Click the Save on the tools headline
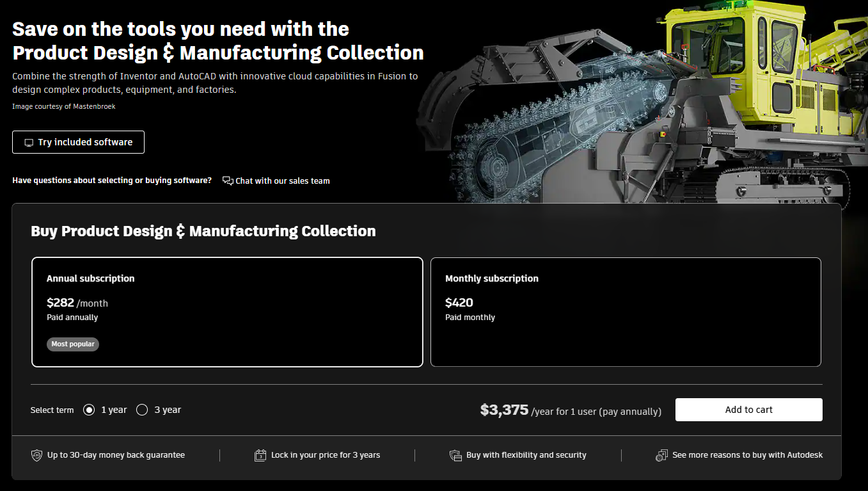 [218, 40]
